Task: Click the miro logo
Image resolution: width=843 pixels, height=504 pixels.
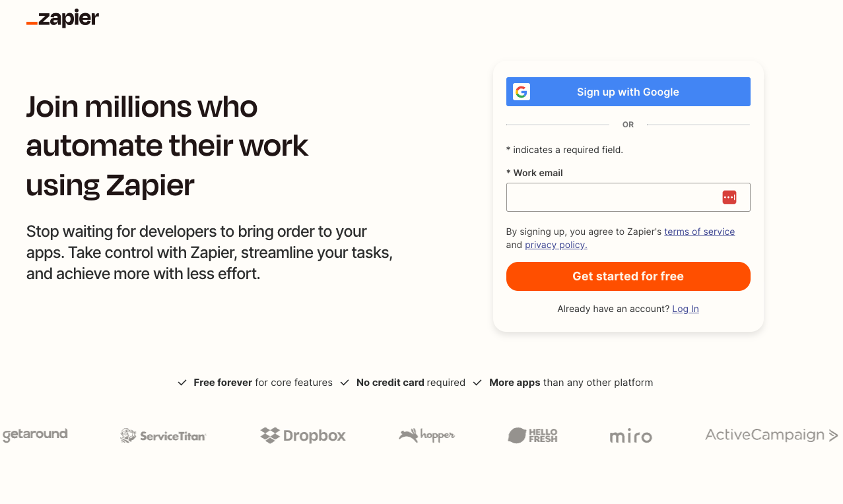Action: coord(630,435)
